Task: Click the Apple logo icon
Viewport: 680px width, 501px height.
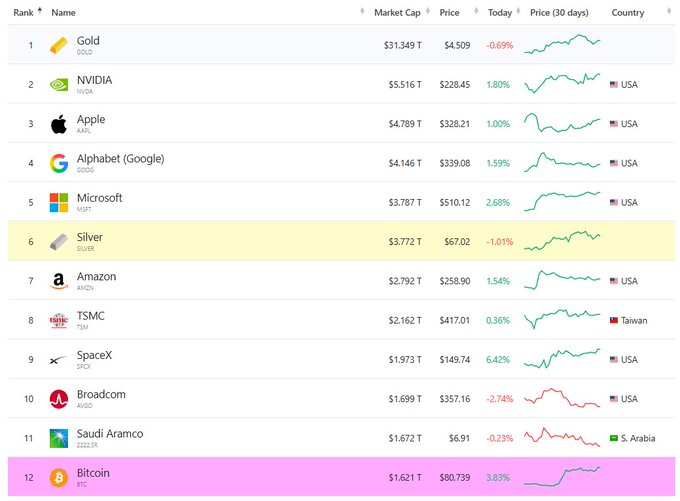Action: point(59,124)
